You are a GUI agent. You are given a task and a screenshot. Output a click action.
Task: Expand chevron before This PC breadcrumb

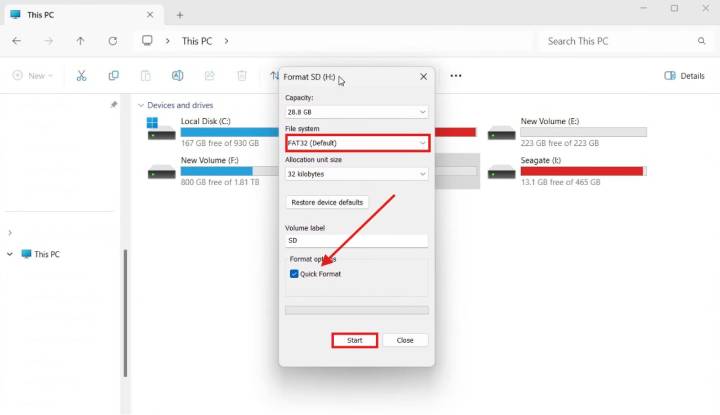click(x=168, y=41)
